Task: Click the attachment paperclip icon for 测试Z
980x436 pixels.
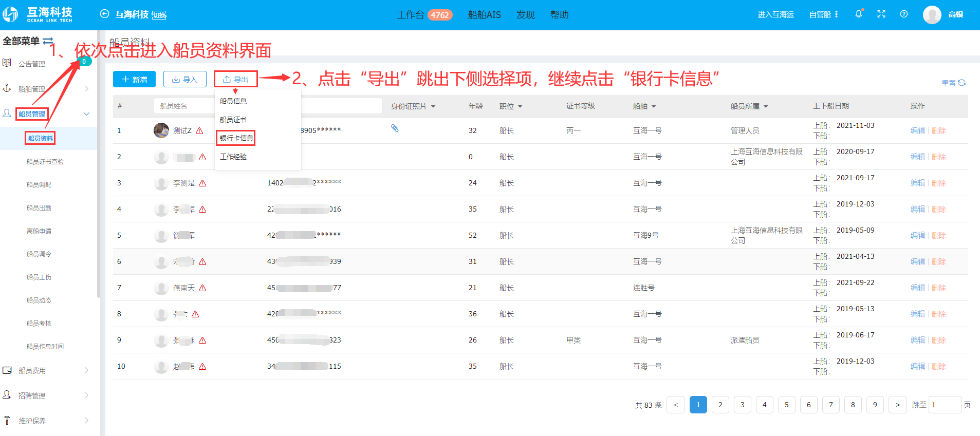Action: click(395, 128)
